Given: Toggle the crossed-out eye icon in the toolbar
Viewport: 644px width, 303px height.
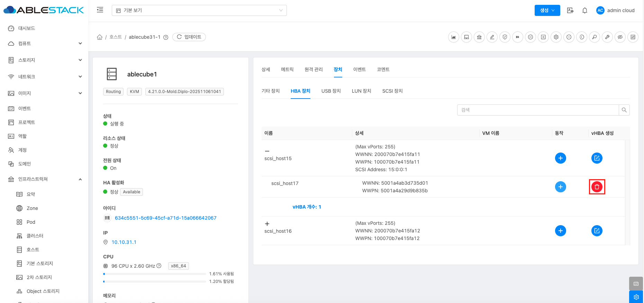Looking at the screenshot, I should (x=620, y=37).
